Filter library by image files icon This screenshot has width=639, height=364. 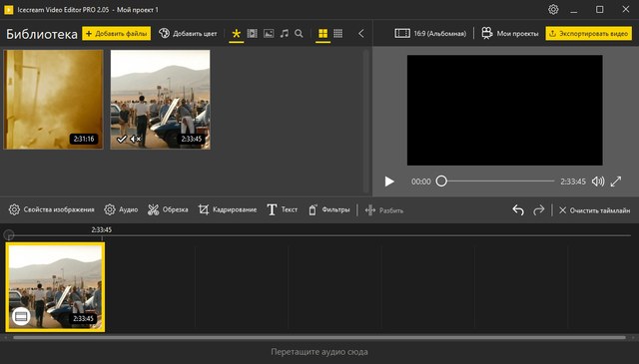click(269, 33)
